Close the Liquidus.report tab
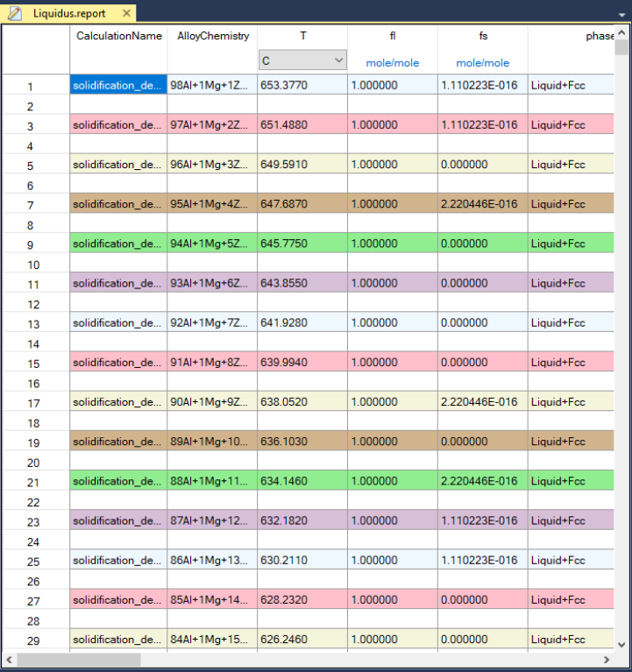 tap(126, 13)
